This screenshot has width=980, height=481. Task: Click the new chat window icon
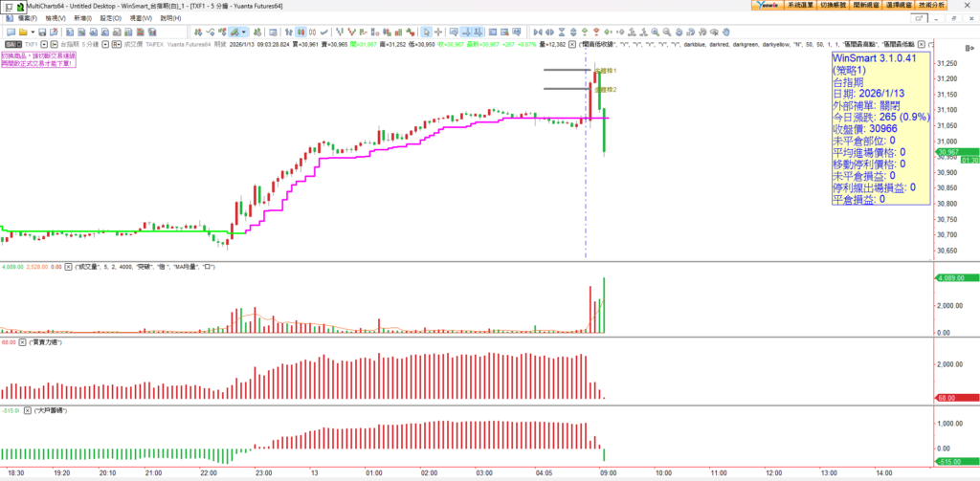pyautogui.click(x=10, y=31)
